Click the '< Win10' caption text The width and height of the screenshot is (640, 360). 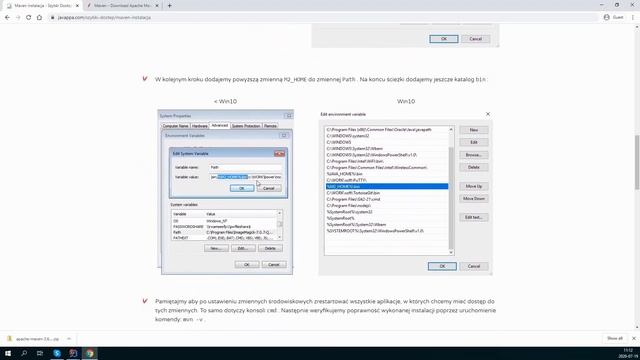(x=225, y=101)
